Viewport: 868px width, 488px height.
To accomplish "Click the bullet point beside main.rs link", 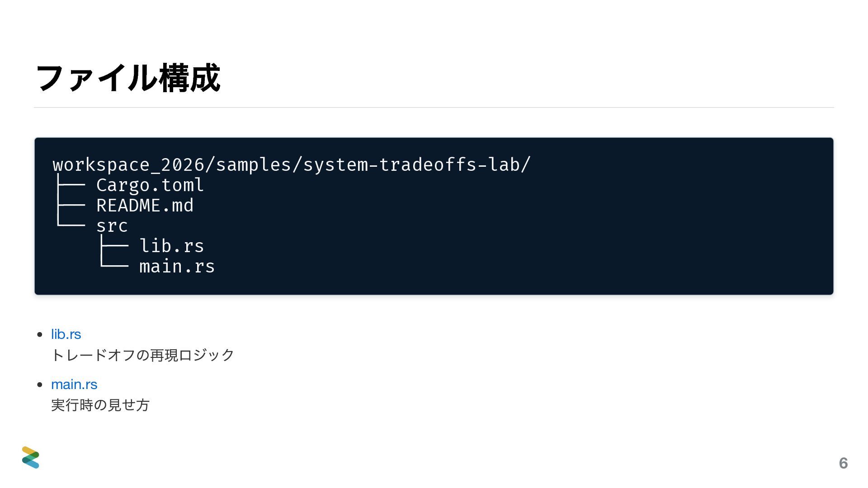I will coord(40,385).
